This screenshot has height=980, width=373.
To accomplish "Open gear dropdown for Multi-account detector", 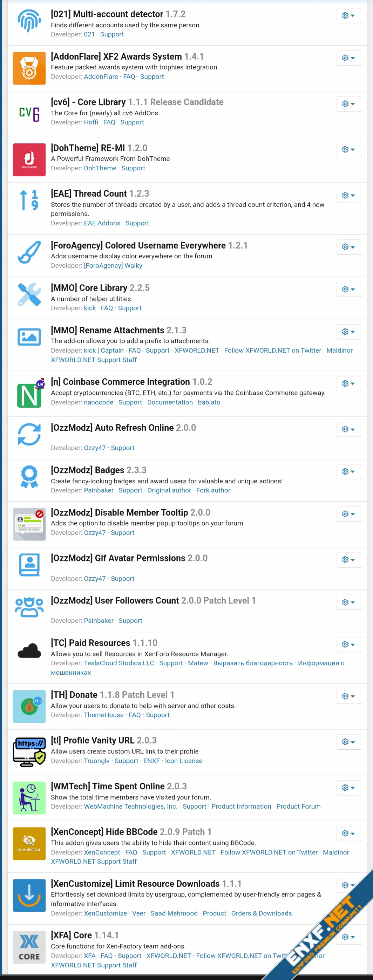I will click(x=348, y=16).
